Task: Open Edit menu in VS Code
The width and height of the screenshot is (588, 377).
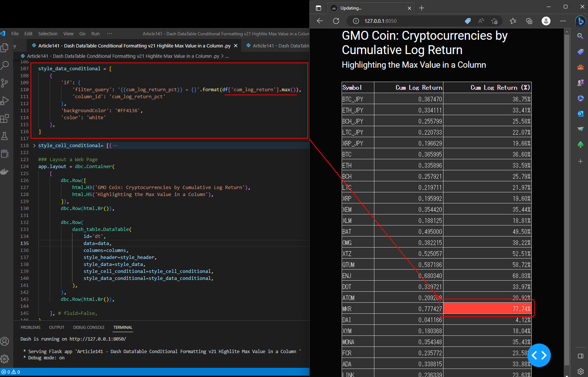Action: click(28, 33)
